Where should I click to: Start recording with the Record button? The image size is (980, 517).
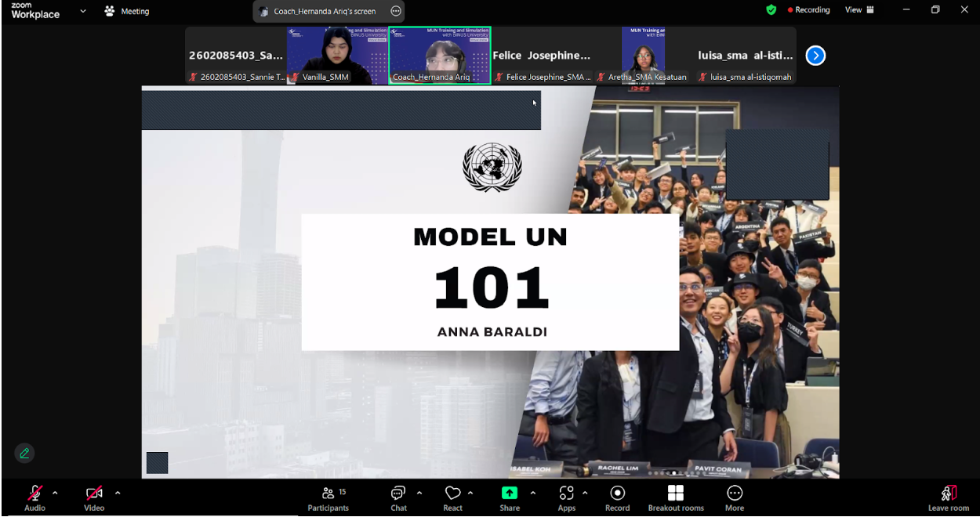pos(617,498)
